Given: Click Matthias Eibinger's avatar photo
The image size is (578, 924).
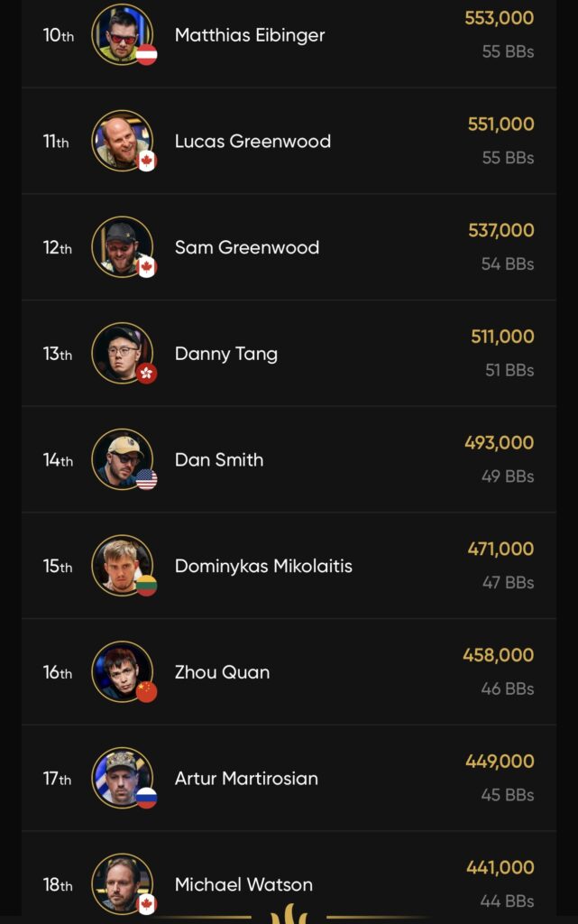Looking at the screenshot, I should click(122, 34).
